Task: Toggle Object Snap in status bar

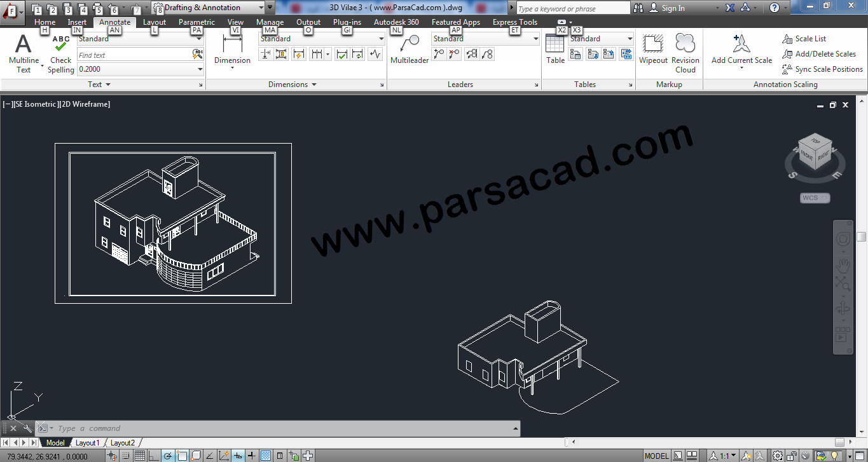Action: pyautogui.click(x=182, y=456)
